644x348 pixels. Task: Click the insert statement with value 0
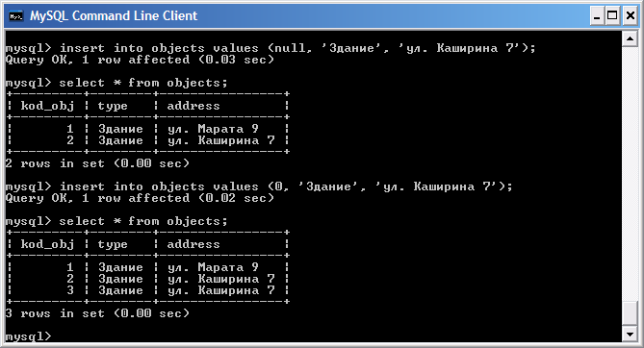[x=286, y=186]
